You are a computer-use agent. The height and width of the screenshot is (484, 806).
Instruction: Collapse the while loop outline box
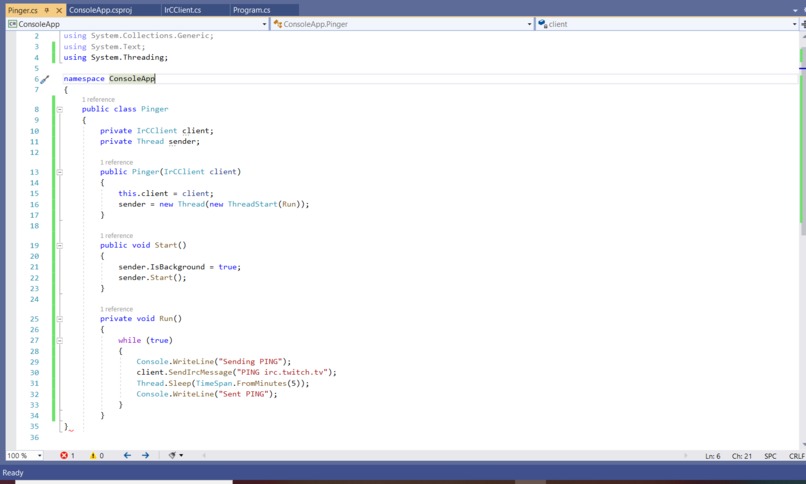(x=60, y=341)
